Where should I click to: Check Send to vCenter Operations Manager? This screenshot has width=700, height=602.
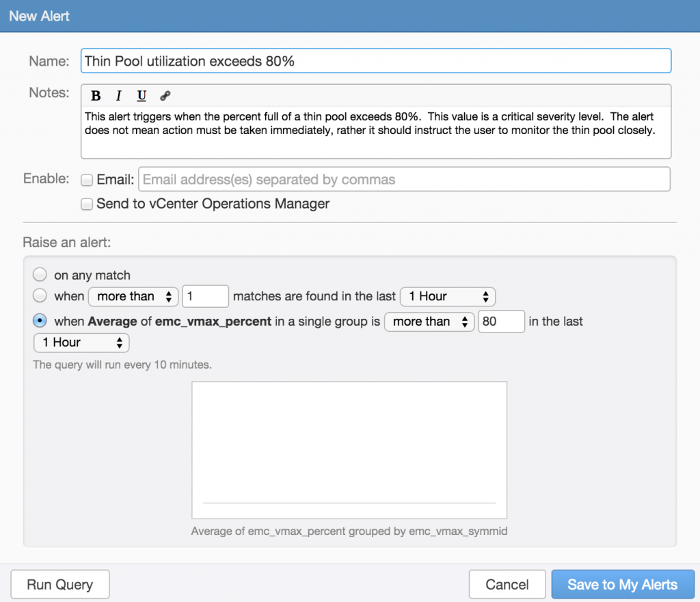pos(87,204)
